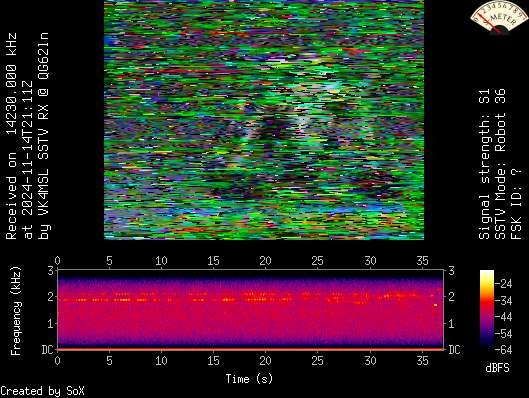Click the -24 label on the dBFS scale

(503, 284)
